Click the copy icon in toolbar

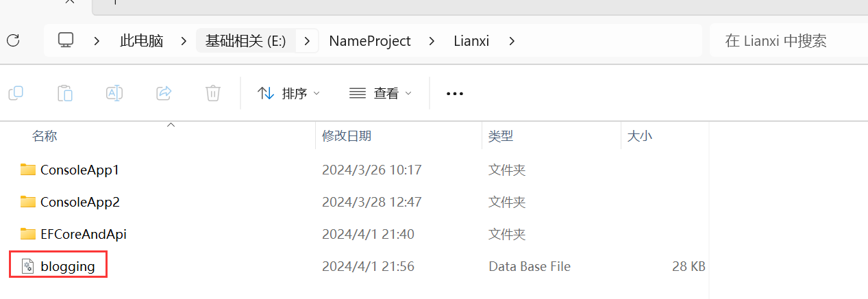coord(16,93)
